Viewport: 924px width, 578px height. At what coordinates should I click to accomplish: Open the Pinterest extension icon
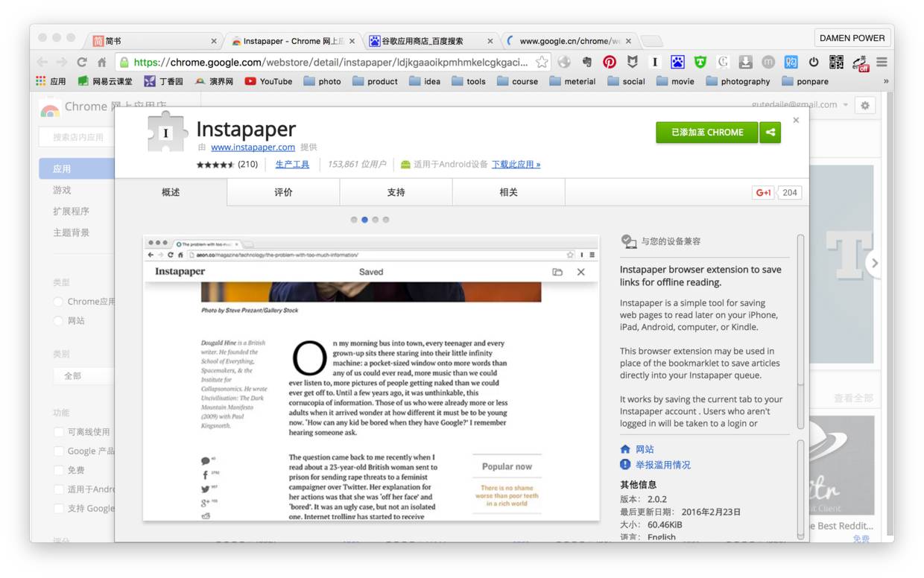(x=610, y=62)
